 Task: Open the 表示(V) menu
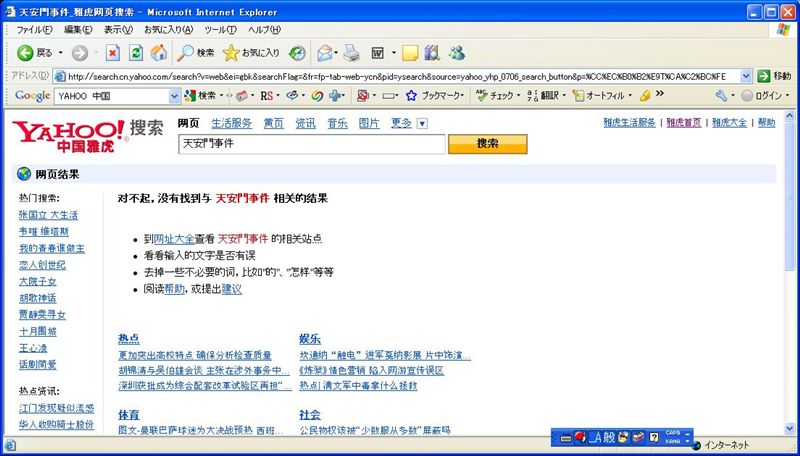click(118, 30)
